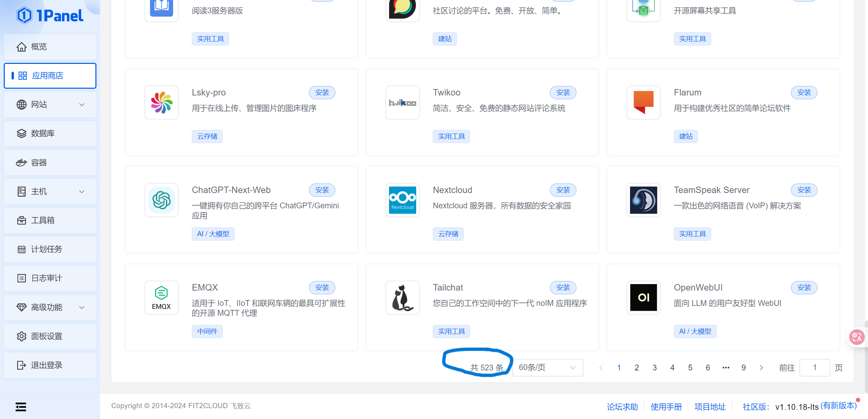Click 实用工具 tag under TeamSpeak Server
This screenshot has height=419, width=868.
pos(692,234)
